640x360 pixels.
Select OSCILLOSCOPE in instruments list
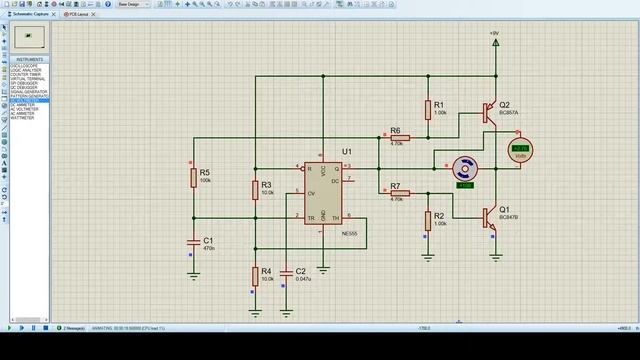point(24,66)
